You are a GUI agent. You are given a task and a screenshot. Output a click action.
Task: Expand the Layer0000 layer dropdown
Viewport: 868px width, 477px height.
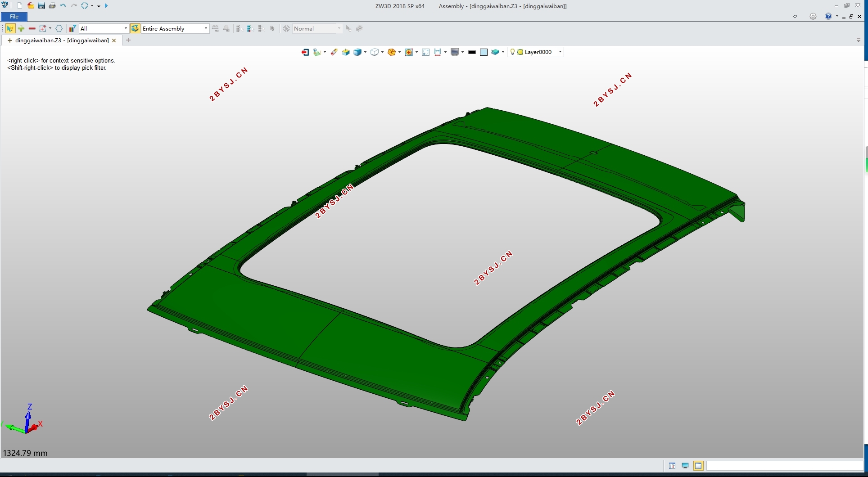point(560,52)
